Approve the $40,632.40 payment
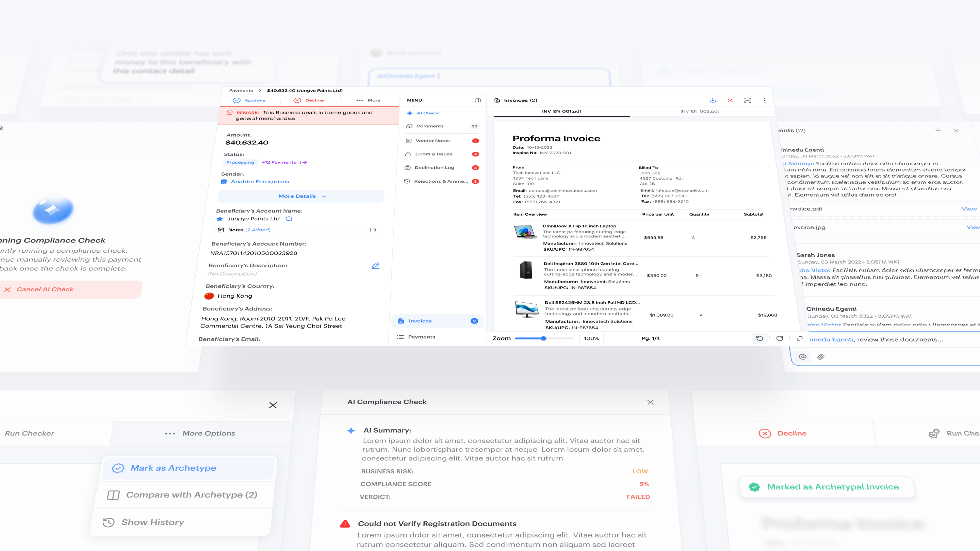Image resolution: width=980 pixels, height=551 pixels. [249, 100]
